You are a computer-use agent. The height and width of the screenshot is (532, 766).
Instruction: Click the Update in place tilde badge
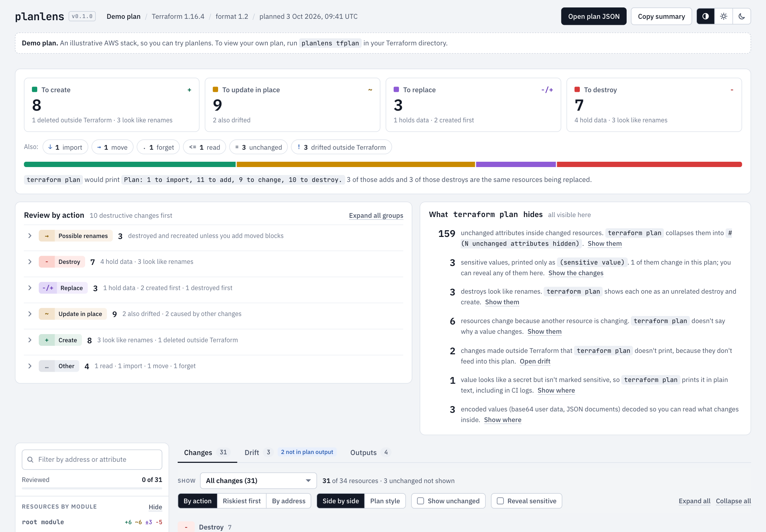tap(47, 314)
